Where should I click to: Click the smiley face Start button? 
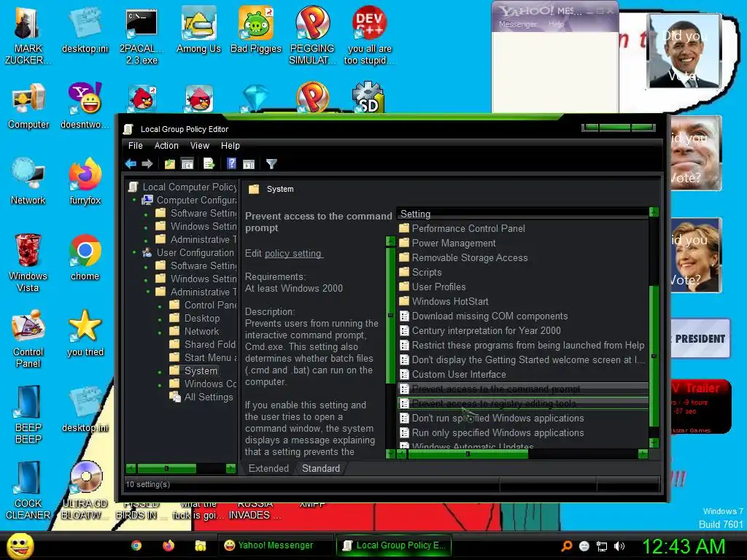[x=20, y=545]
